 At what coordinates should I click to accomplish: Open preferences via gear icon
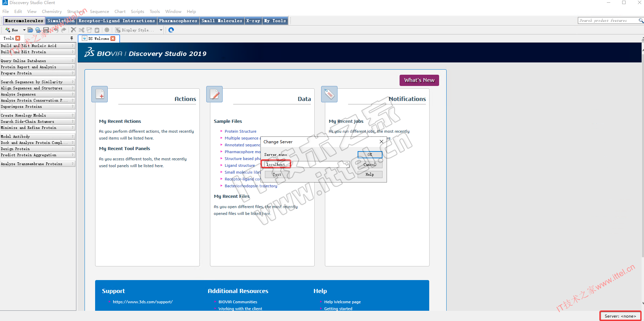point(107,30)
